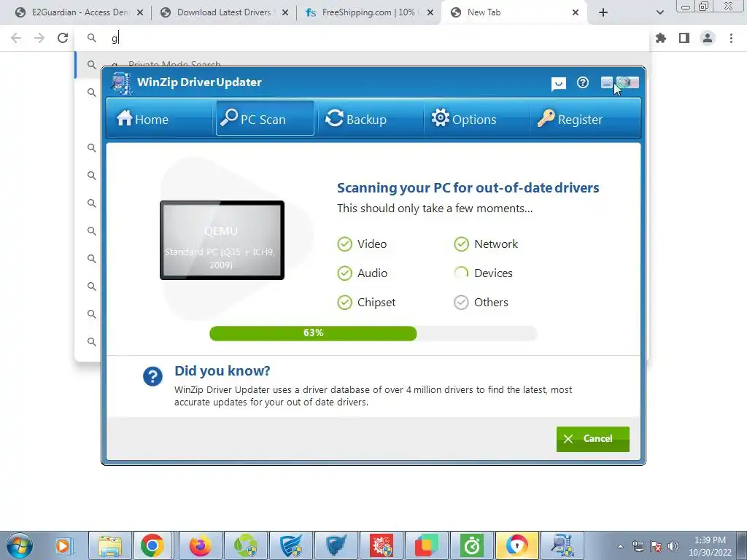Close the New Tab tab
747x560 pixels.
576,13
